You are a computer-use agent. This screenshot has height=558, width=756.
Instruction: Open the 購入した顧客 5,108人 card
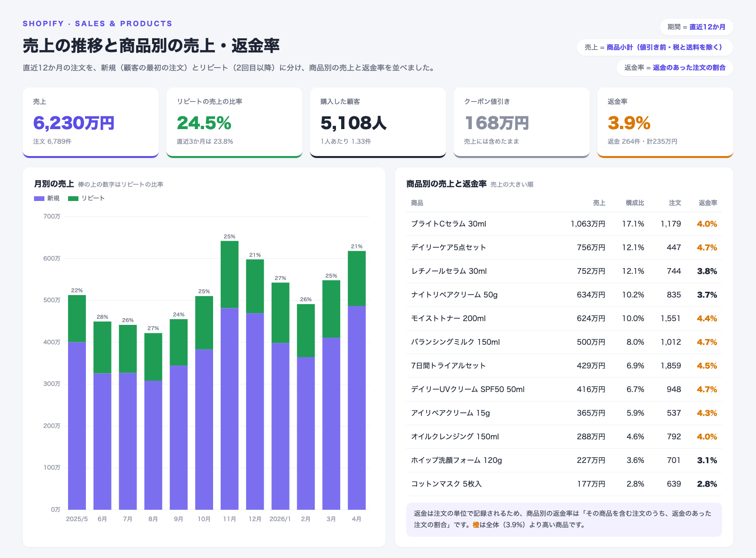coord(378,122)
